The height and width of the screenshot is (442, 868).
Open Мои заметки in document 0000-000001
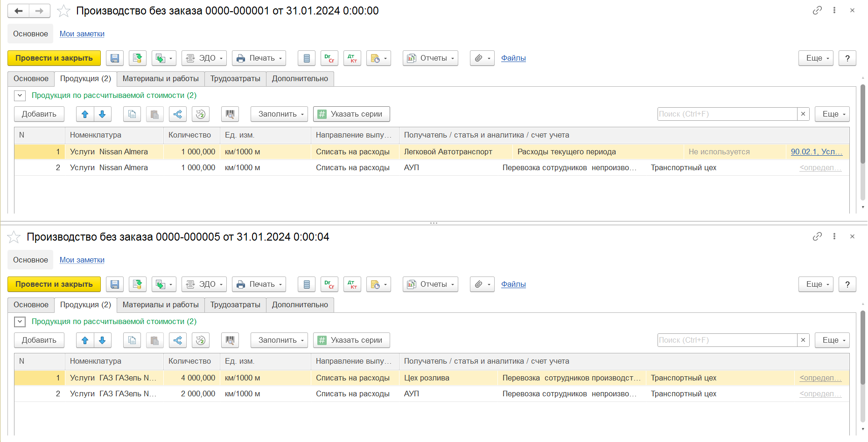coord(82,34)
